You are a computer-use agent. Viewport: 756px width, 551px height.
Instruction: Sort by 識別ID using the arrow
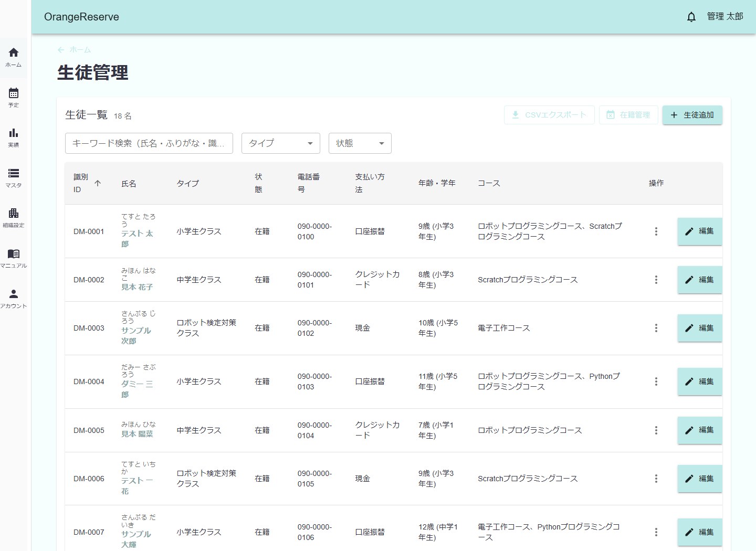coord(98,183)
